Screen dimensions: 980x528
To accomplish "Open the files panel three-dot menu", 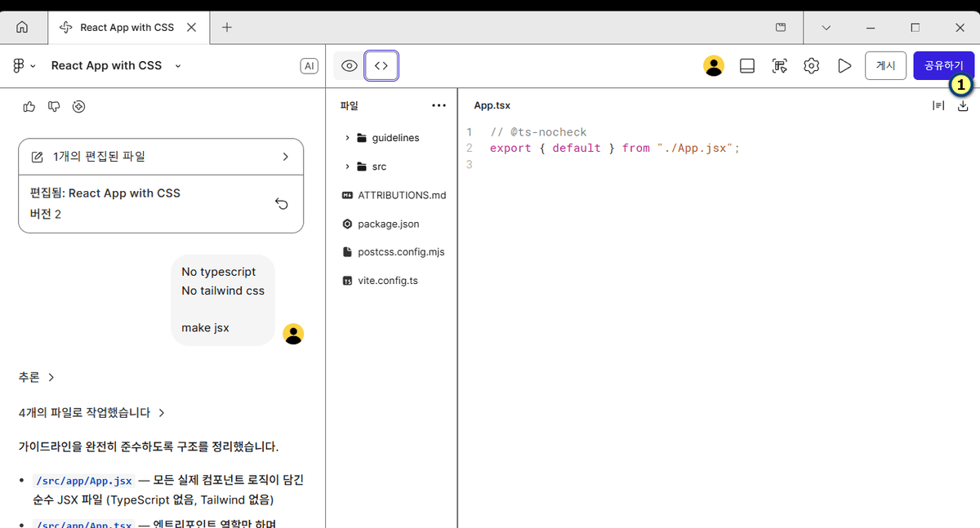I will pyautogui.click(x=439, y=105).
